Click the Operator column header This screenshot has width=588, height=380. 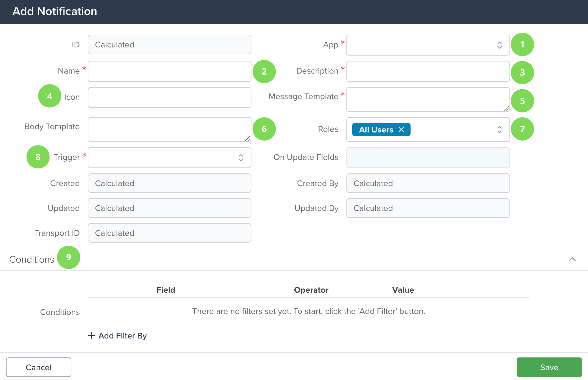pos(311,290)
